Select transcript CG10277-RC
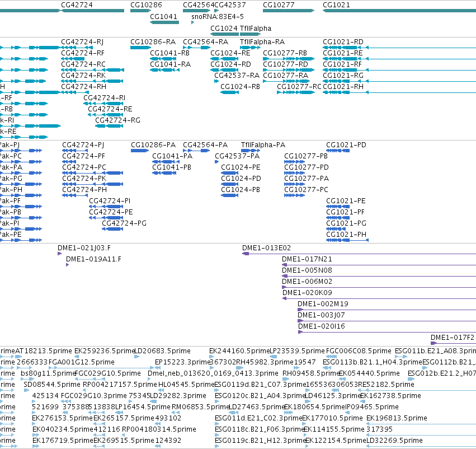This screenshot has height=449, width=476. (x=299, y=87)
